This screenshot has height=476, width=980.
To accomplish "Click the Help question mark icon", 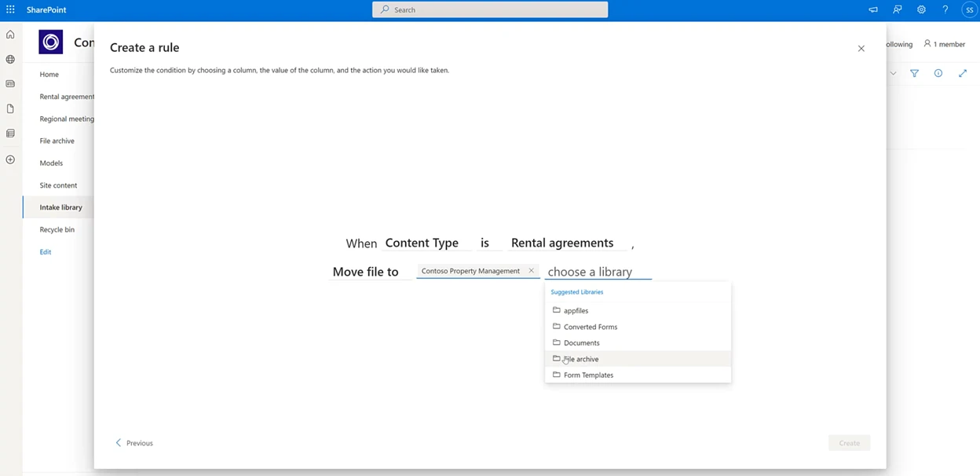I will tap(945, 9).
